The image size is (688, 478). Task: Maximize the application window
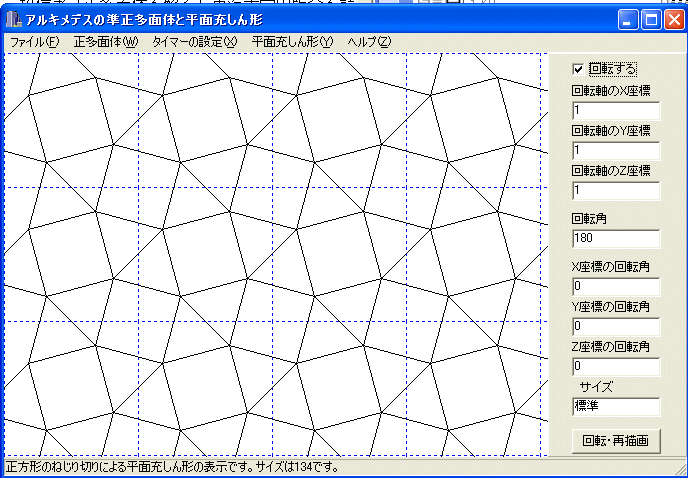point(650,19)
